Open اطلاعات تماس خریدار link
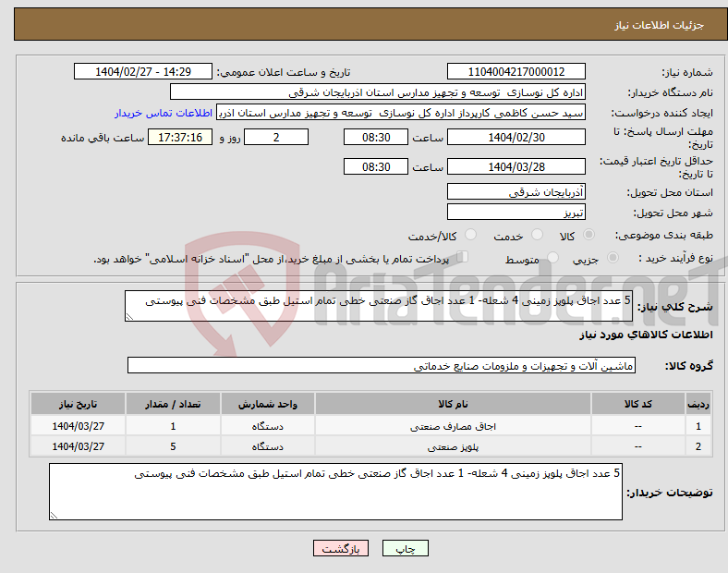 coord(164,113)
